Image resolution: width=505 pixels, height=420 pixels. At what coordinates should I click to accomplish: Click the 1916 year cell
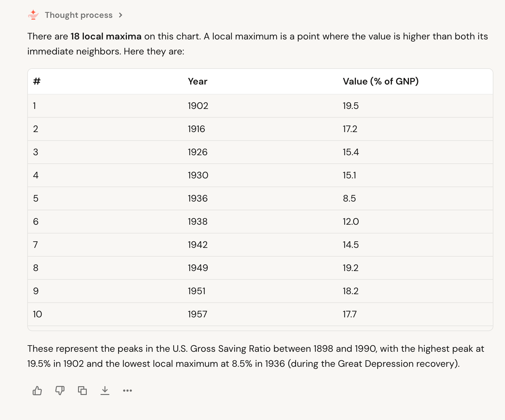pos(196,129)
